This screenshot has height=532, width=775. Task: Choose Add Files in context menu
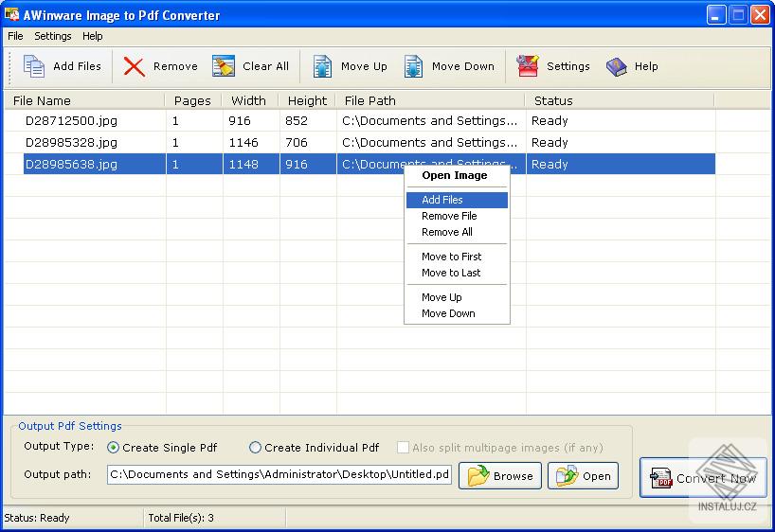click(457, 200)
